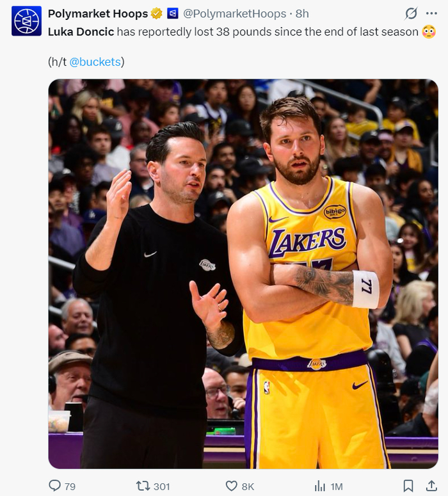Click the 8h timestamp of the post

[x=302, y=13]
